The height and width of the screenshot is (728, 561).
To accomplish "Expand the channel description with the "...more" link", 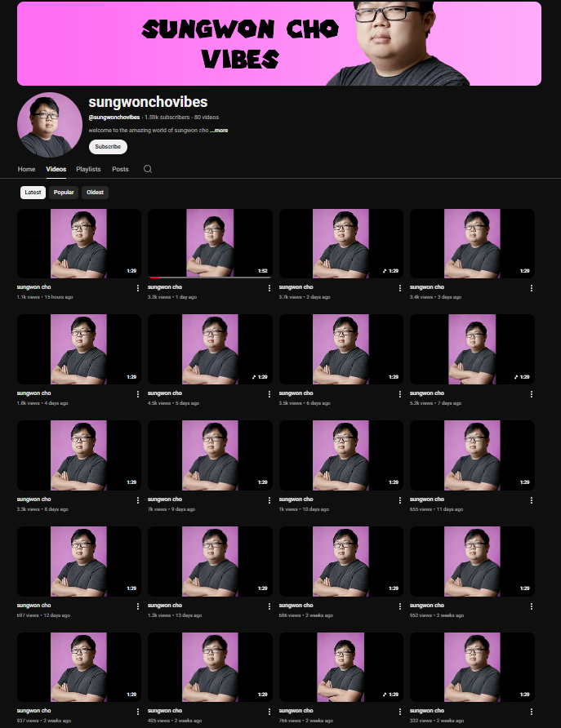I will [218, 131].
